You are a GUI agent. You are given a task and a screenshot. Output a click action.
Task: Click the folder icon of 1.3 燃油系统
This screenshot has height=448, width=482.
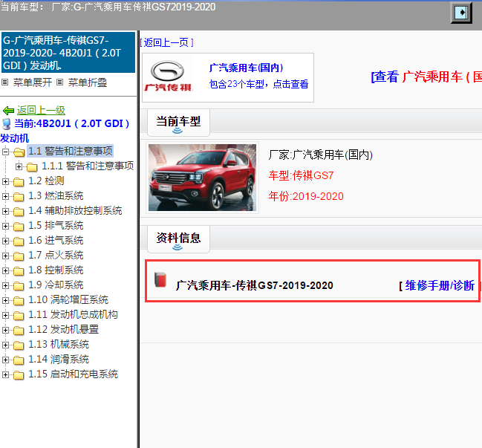pyautogui.click(x=19, y=196)
